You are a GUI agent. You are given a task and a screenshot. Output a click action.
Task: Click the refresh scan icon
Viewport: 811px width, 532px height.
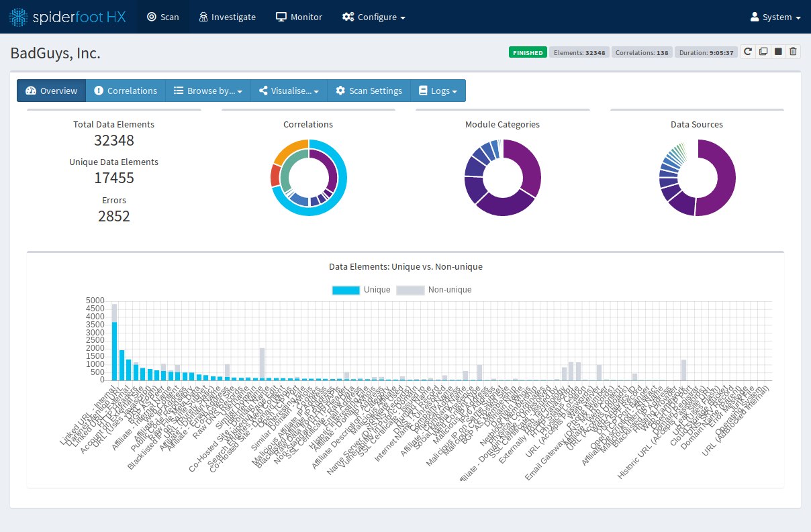pos(747,52)
